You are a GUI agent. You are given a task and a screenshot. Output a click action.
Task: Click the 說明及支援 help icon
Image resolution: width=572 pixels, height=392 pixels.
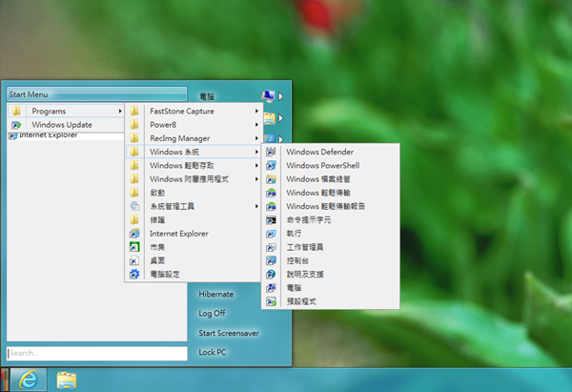(271, 274)
